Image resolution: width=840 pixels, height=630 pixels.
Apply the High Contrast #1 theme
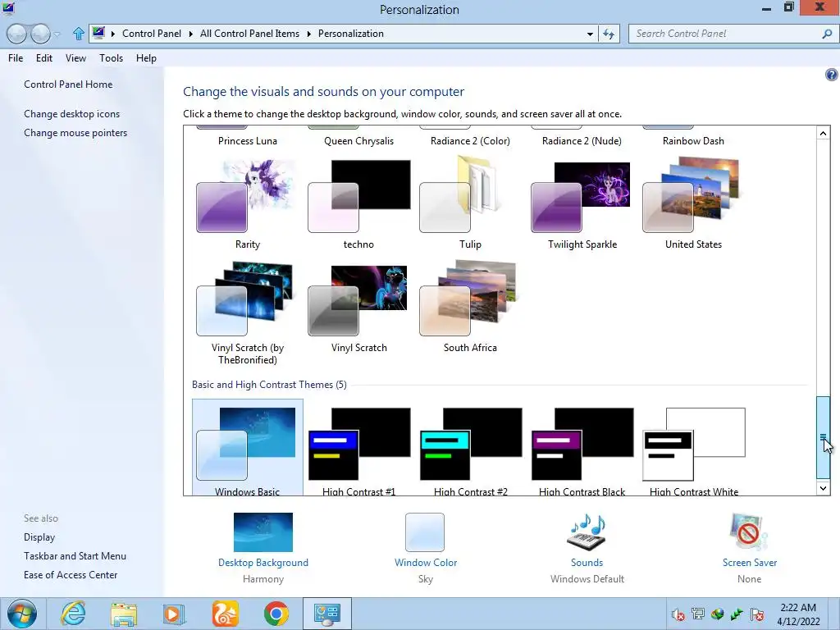358,451
